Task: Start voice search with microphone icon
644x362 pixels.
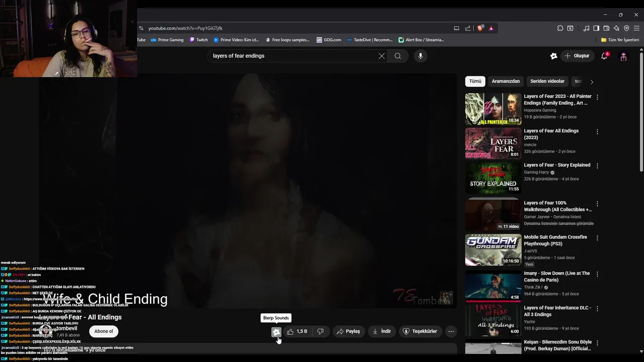Action: click(421, 56)
